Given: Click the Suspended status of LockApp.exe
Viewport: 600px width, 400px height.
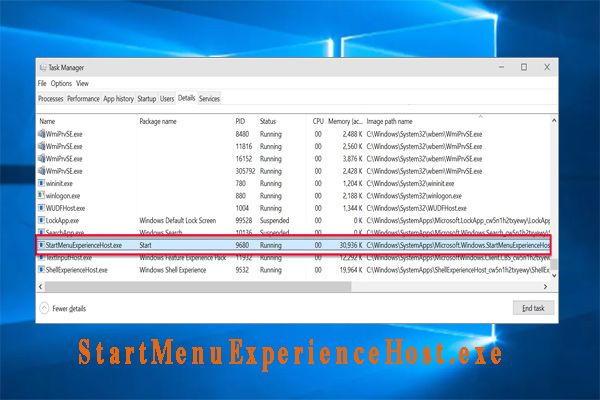Looking at the screenshot, I should click(x=274, y=220).
